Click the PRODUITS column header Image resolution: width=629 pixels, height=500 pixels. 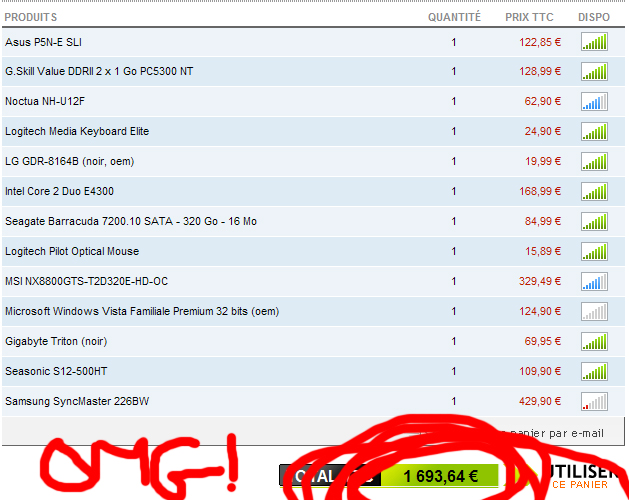pyautogui.click(x=30, y=17)
